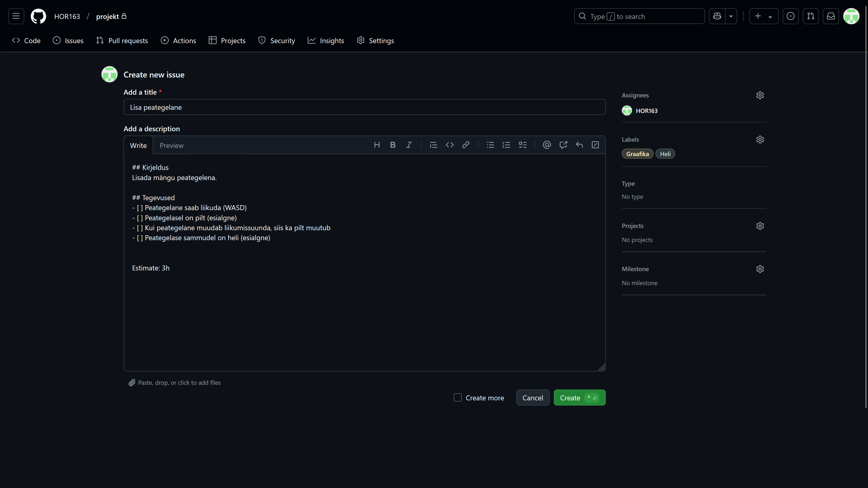Click the search bar
Screen dimensions: 868x488
pos(639,16)
